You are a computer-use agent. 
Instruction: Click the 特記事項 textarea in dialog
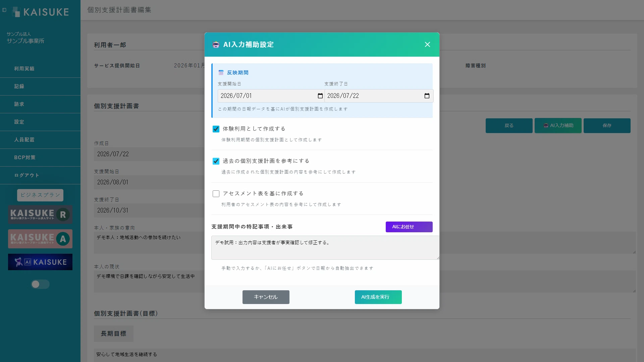pyautogui.click(x=325, y=248)
